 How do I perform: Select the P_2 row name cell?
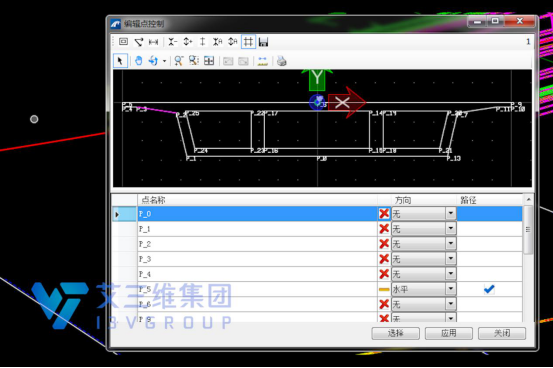point(257,244)
